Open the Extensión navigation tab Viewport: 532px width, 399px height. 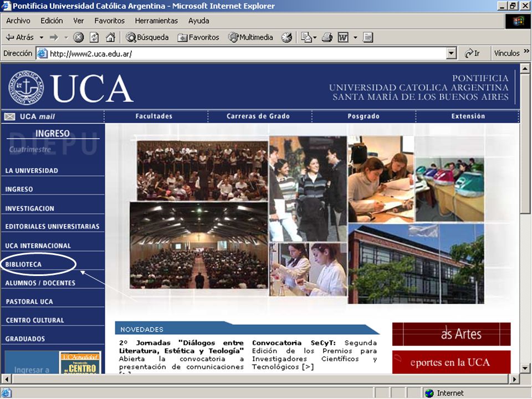pos(468,116)
